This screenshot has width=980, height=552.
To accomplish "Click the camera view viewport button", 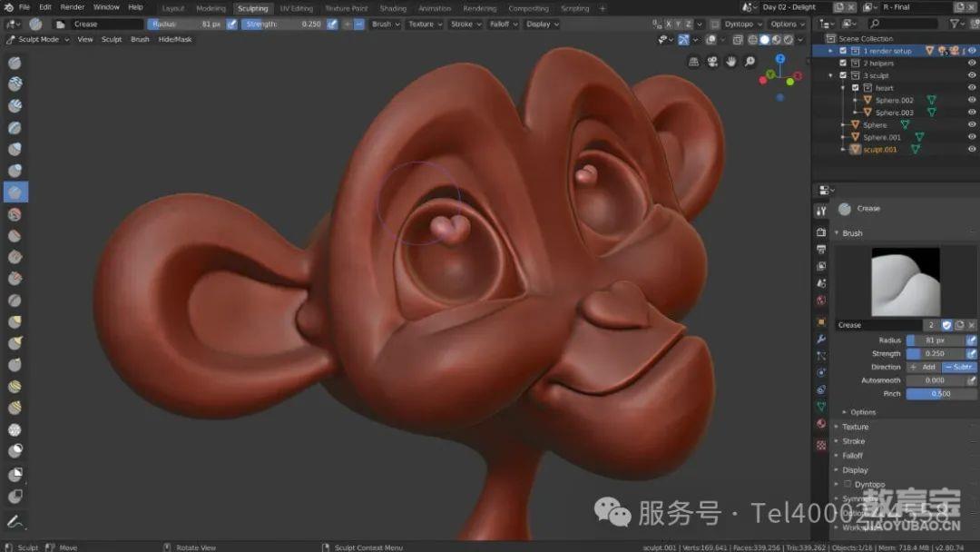I will (x=712, y=61).
